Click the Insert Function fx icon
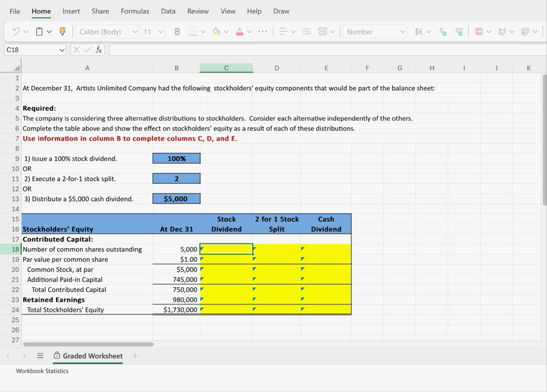The height and width of the screenshot is (392, 547). 99,50
